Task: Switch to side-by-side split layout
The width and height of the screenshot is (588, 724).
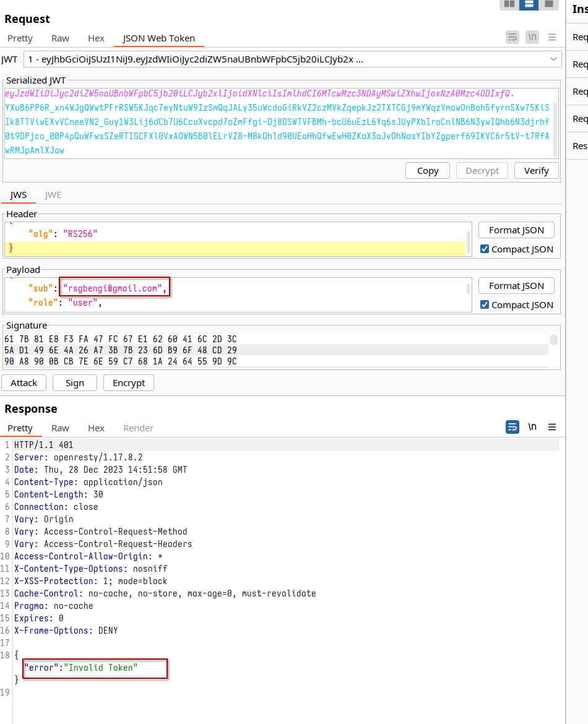Action: coord(509,4)
